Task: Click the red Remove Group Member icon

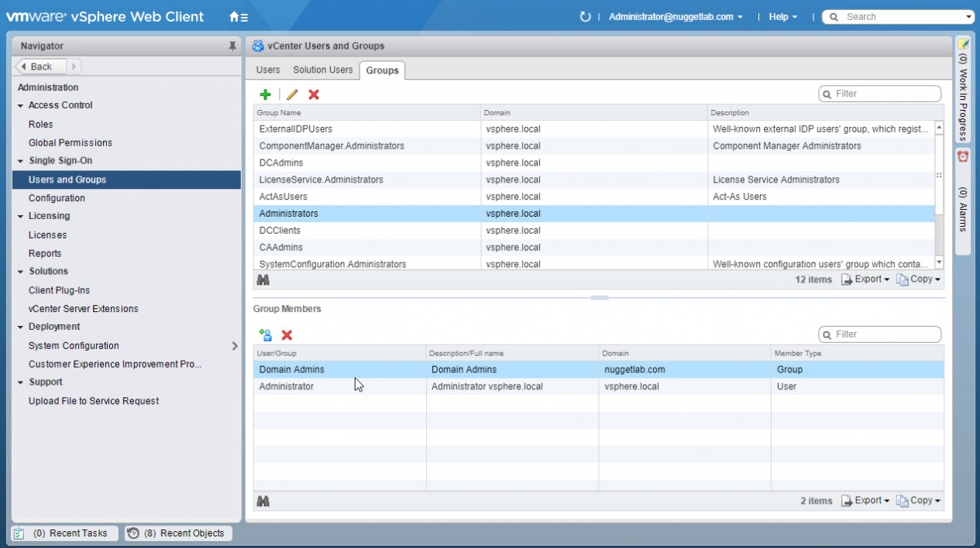Action: [287, 335]
